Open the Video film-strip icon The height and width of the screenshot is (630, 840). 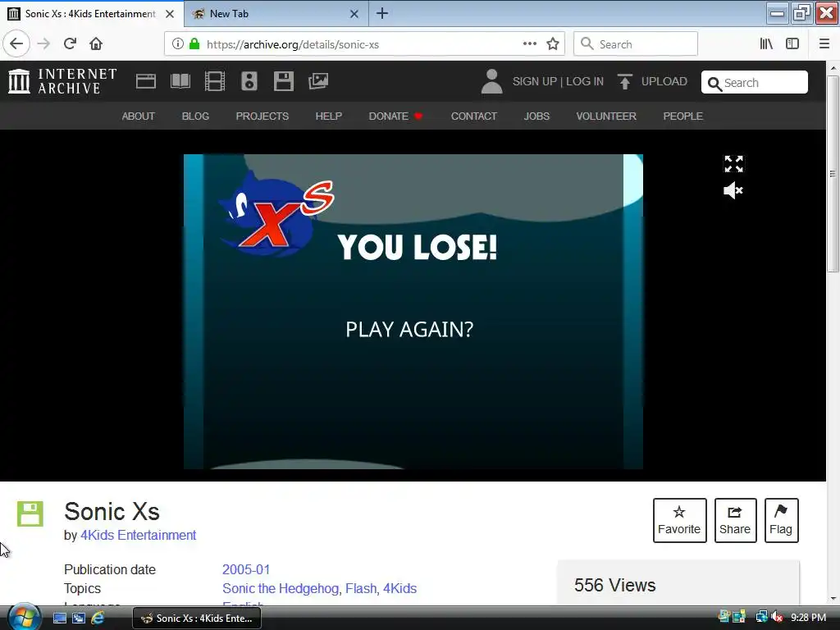[x=215, y=81]
